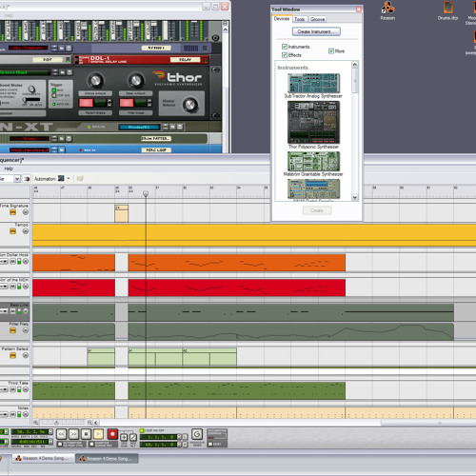
Task: Click the rewind transport button
Action: click(x=62, y=434)
